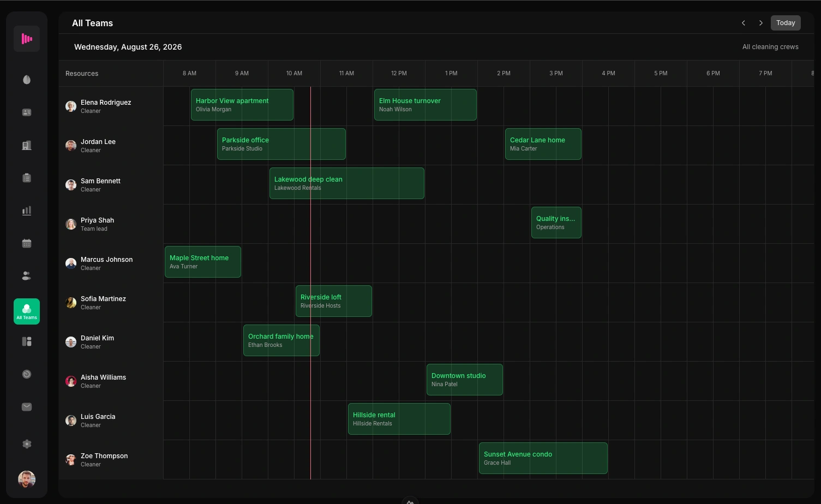
Task: Select Daniel Kim in resources list
Action: pyautogui.click(x=97, y=338)
